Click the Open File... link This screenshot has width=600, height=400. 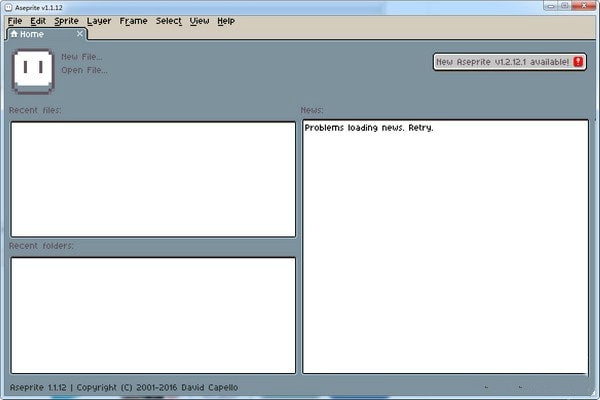[84, 70]
